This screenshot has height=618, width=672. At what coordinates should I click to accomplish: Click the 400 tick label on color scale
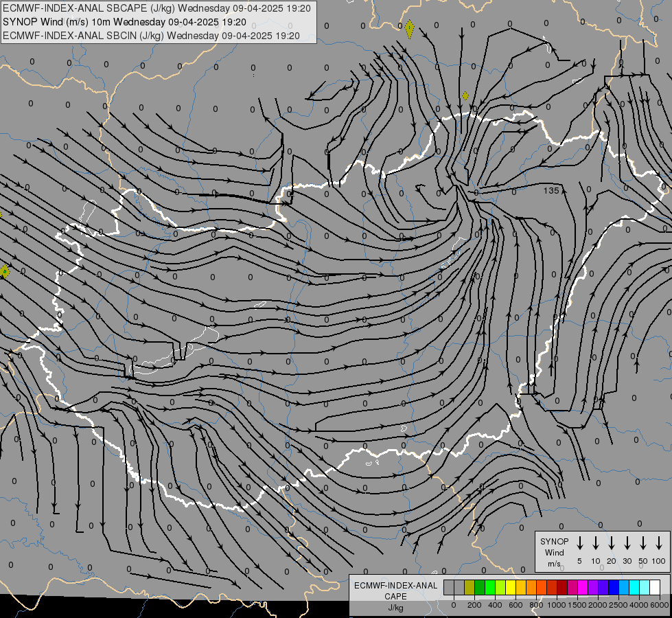(x=495, y=605)
